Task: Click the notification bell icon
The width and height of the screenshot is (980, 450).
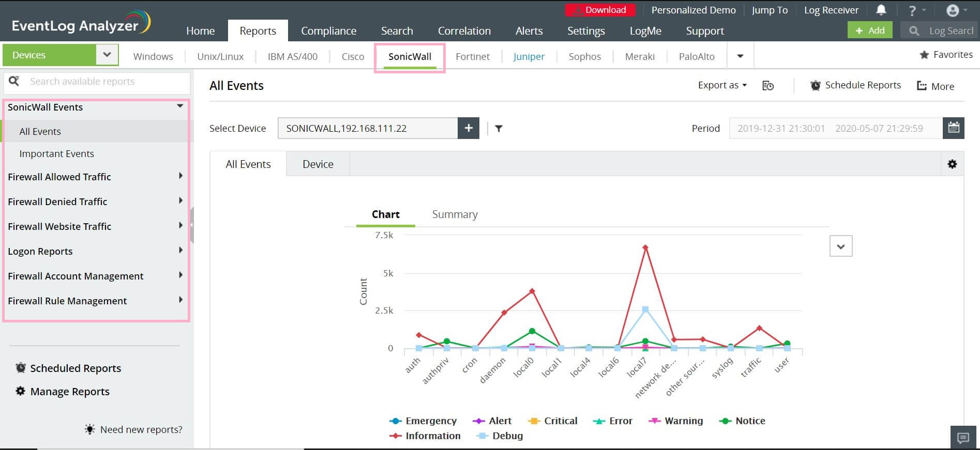Action: 881,10
